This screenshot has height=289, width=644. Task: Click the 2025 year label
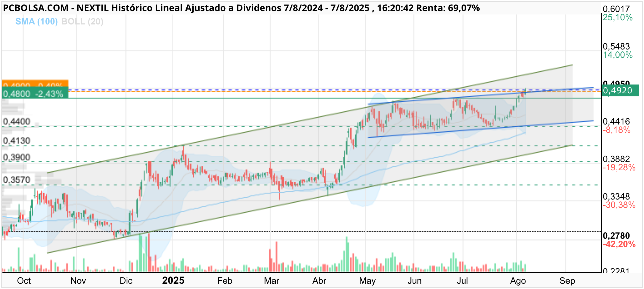tap(173, 280)
